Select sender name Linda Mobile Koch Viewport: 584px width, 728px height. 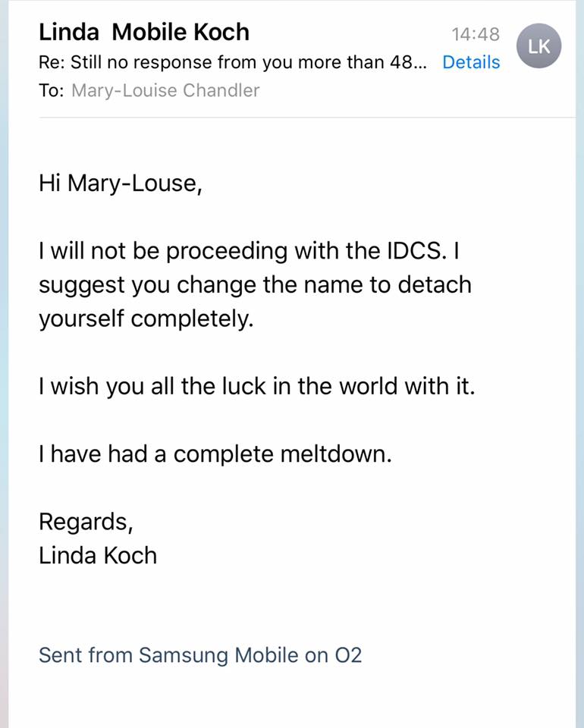pyautogui.click(x=144, y=32)
